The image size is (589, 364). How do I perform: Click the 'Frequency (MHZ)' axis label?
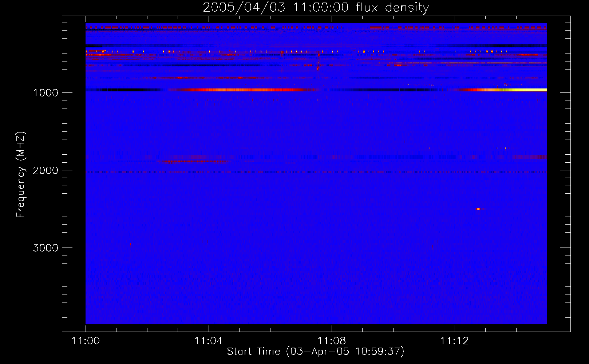21,175
